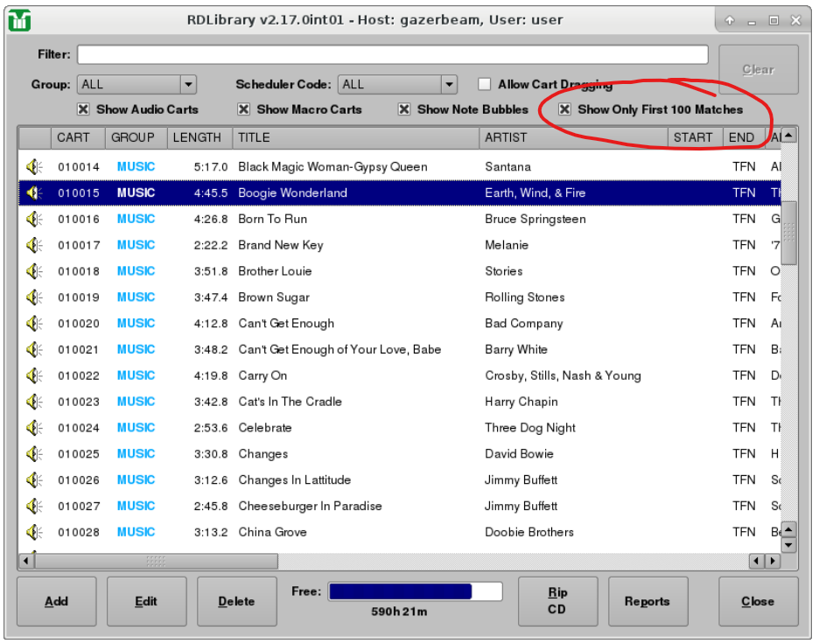Enable Allow Cart Dragging
Screen dimensions: 819x644
pos(485,84)
